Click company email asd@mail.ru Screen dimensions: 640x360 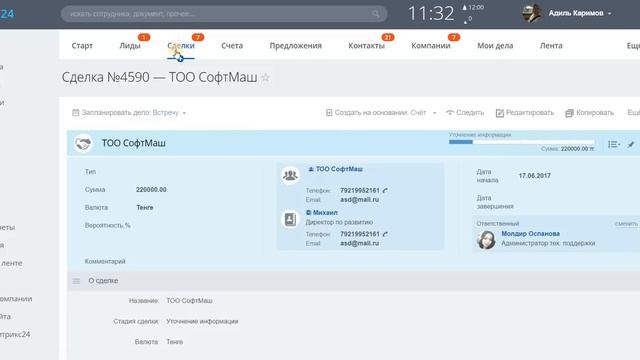click(x=360, y=200)
